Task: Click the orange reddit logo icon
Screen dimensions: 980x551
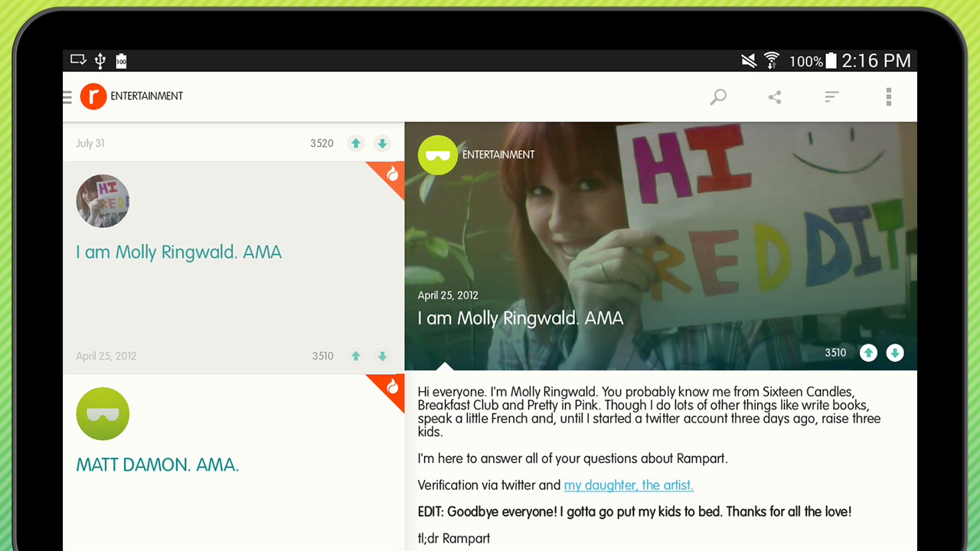Action: pos(93,96)
